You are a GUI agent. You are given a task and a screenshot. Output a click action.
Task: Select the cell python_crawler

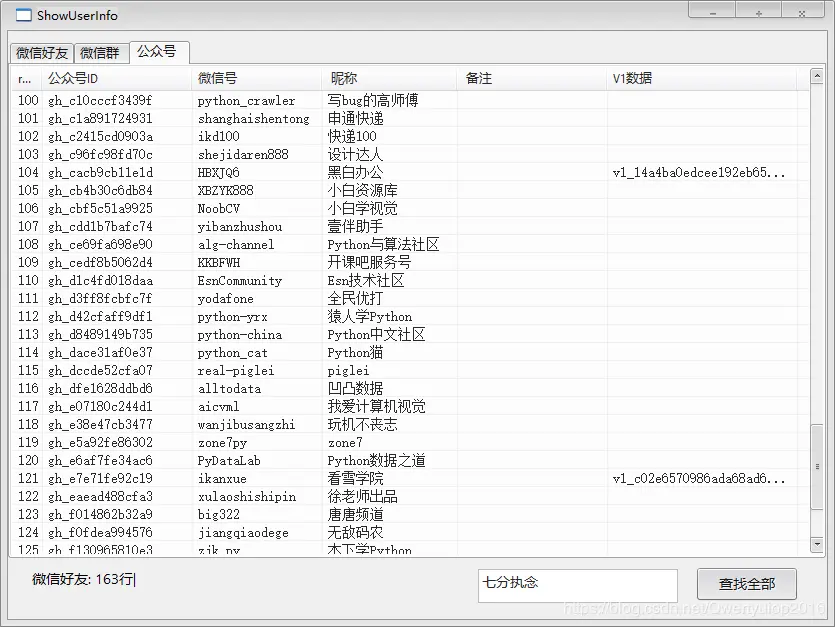246,101
